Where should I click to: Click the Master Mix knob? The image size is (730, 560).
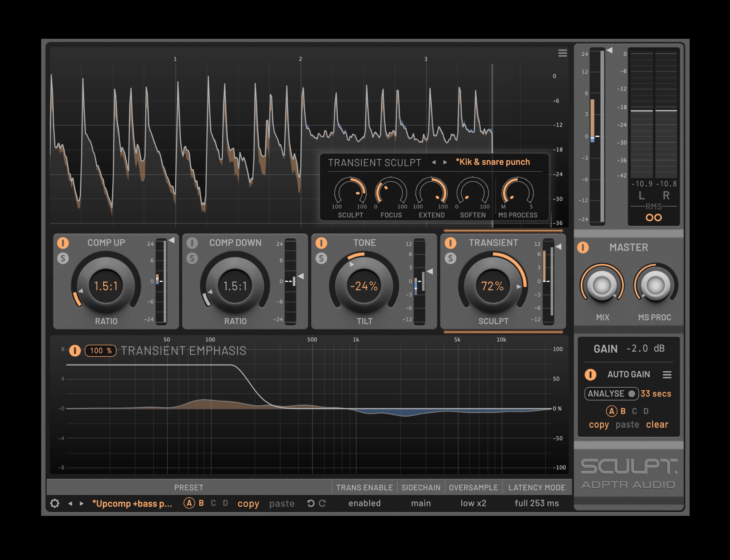tap(602, 286)
